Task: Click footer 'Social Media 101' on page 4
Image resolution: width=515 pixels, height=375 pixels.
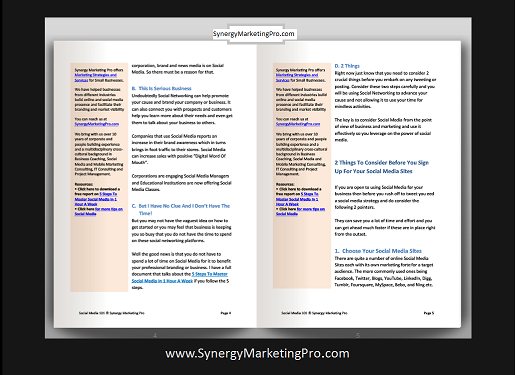Action: [x=112, y=313]
